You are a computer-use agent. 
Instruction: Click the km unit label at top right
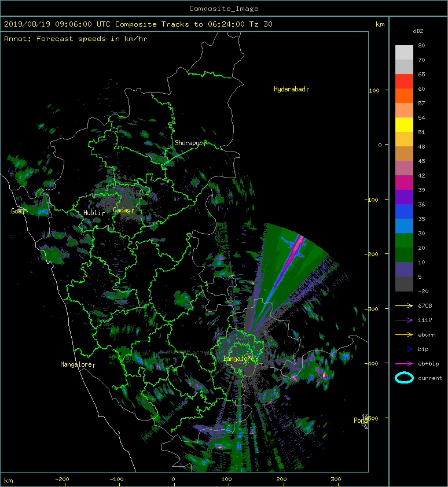380,24
